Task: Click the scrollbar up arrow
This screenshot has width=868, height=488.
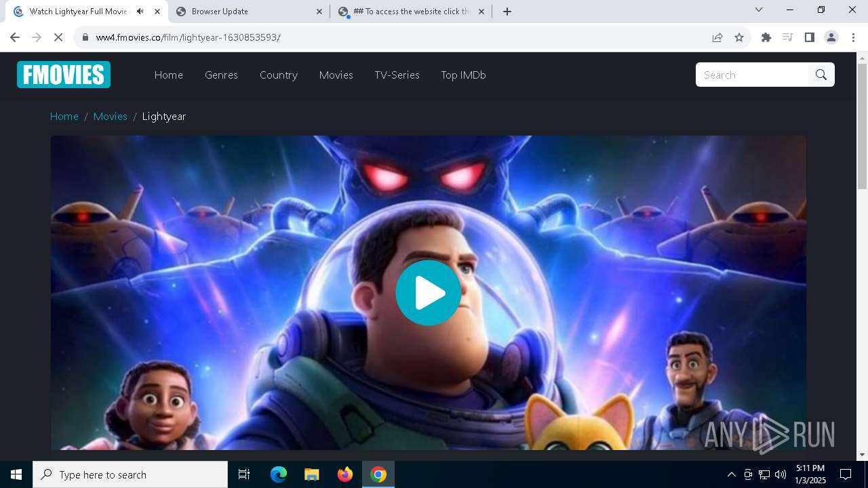Action: coord(863,58)
